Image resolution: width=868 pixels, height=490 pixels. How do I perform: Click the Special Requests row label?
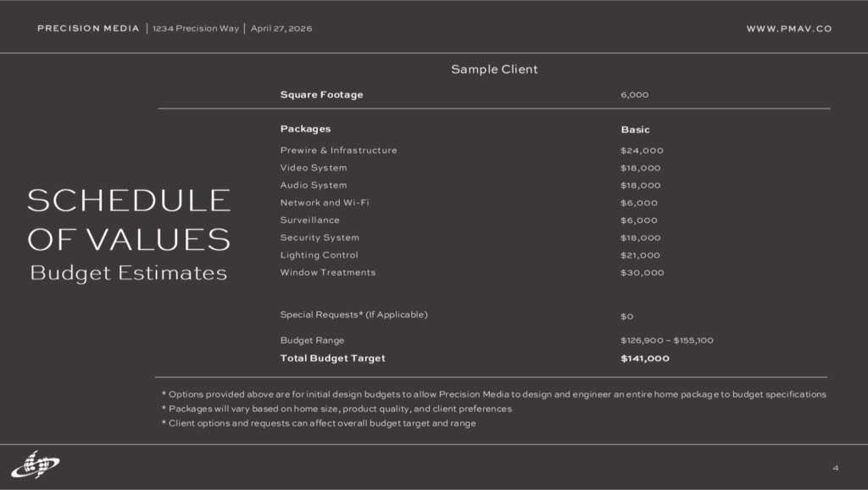point(353,315)
